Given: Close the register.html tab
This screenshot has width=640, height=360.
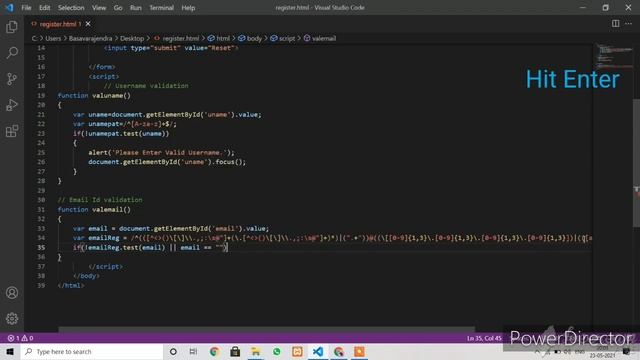Looking at the screenshot, I should [x=88, y=24].
